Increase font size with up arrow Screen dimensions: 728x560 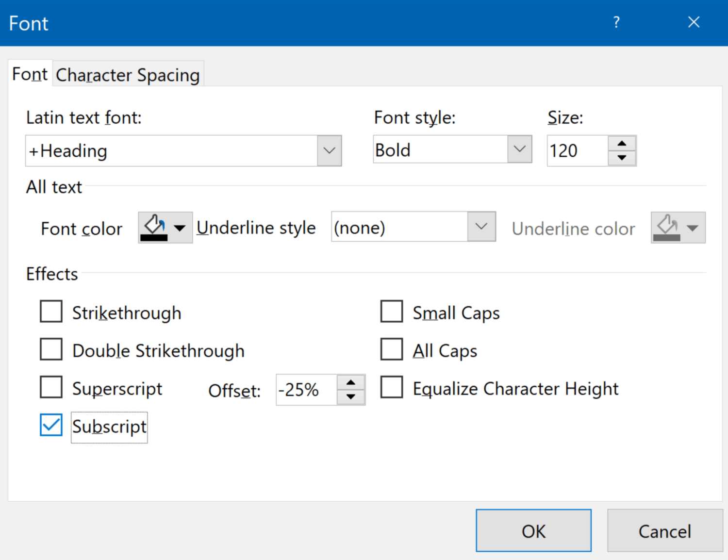pyautogui.click(x=622, y=144)
